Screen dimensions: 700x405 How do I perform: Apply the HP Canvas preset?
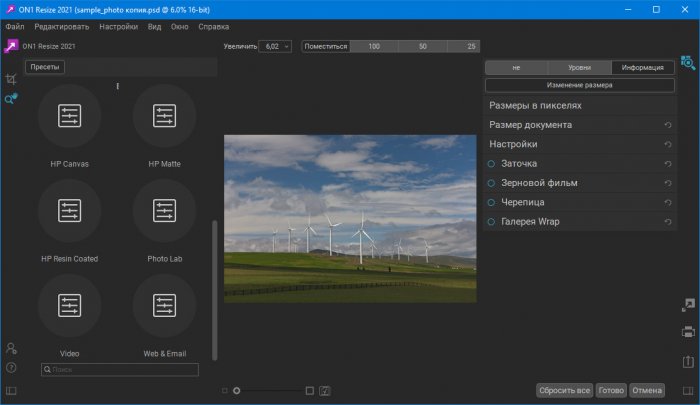(x=69, y=116)
